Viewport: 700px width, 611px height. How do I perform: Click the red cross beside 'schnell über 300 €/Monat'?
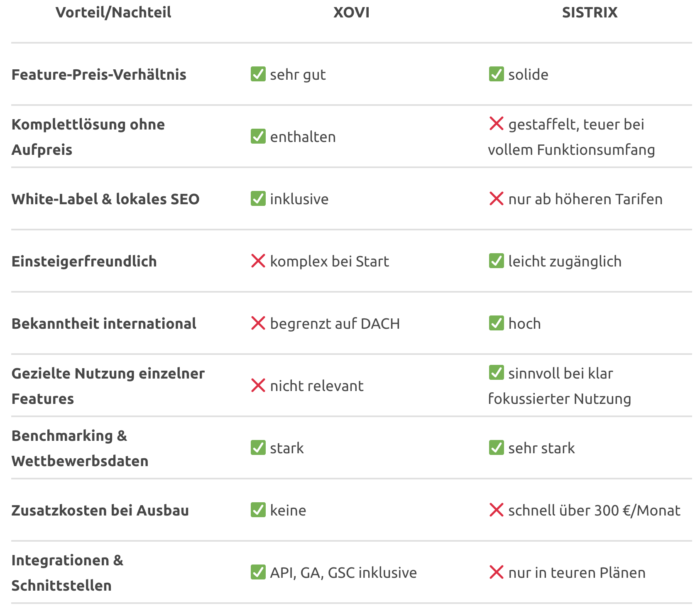pyautogui.click(x=496, y=510)
